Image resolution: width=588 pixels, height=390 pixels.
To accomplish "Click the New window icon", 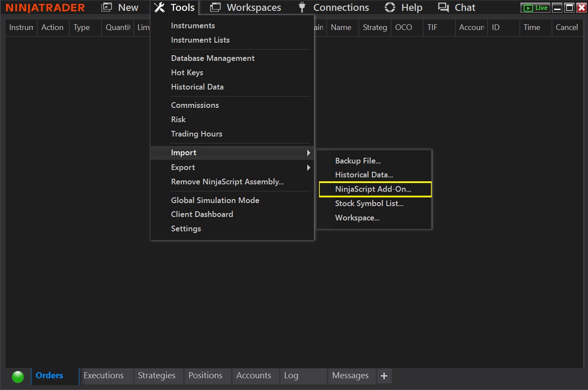I will (107, 7).
